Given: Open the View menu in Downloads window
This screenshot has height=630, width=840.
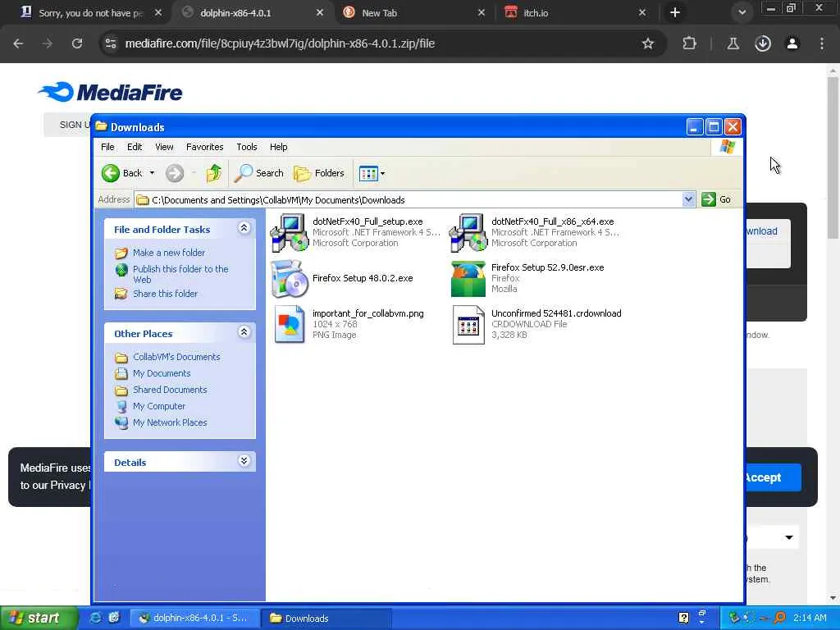Looking at the screenshot, I should [164, 147].
